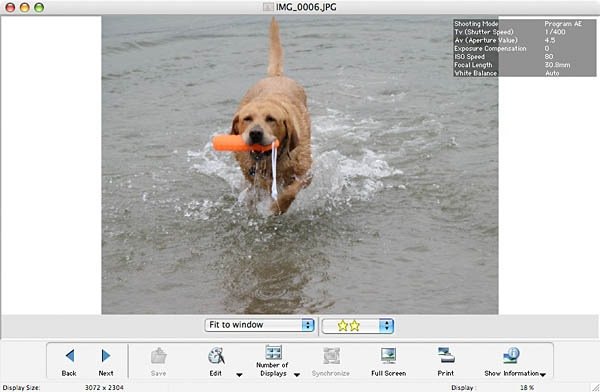Select the Number of Displays icon
Screen dimensions: 600x392
pos(273,352)
